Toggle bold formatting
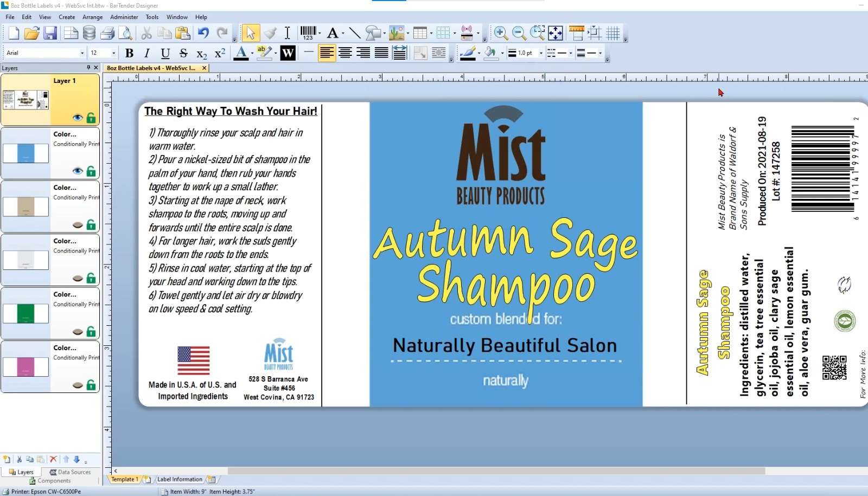868x496 pixels. pos(129,53)
